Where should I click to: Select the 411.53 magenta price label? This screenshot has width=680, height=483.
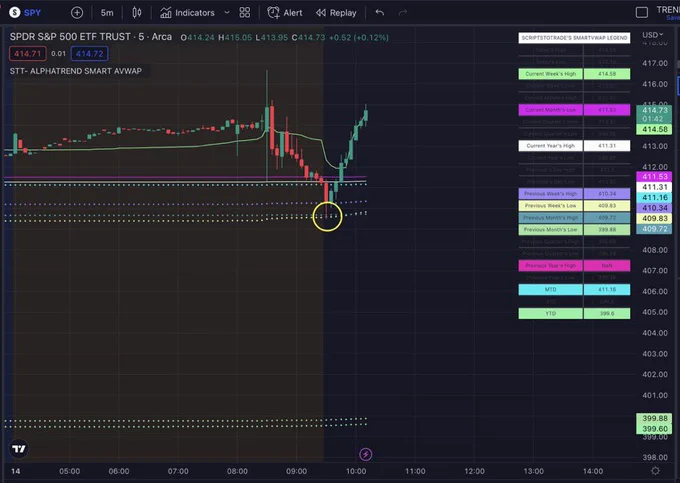(654, 176)
